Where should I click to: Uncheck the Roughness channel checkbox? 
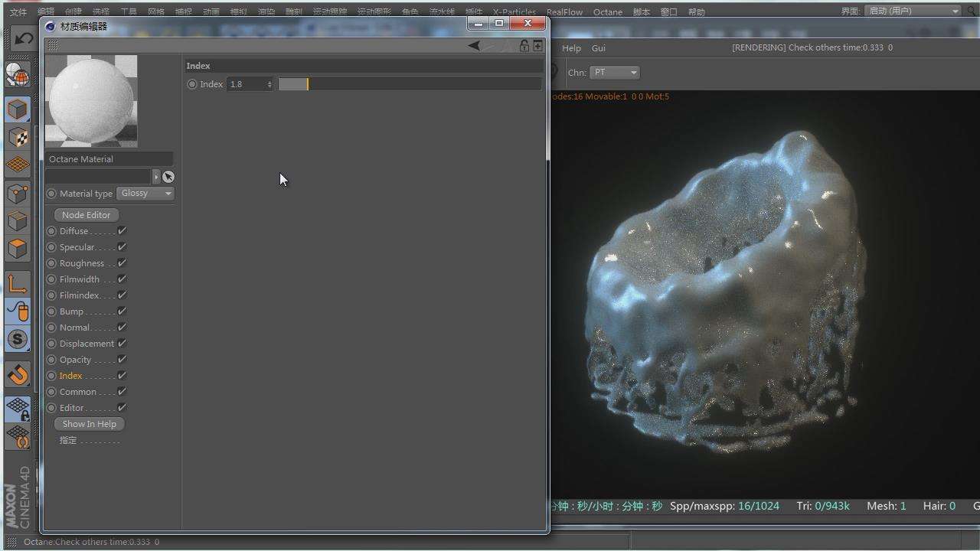[122, 263]
